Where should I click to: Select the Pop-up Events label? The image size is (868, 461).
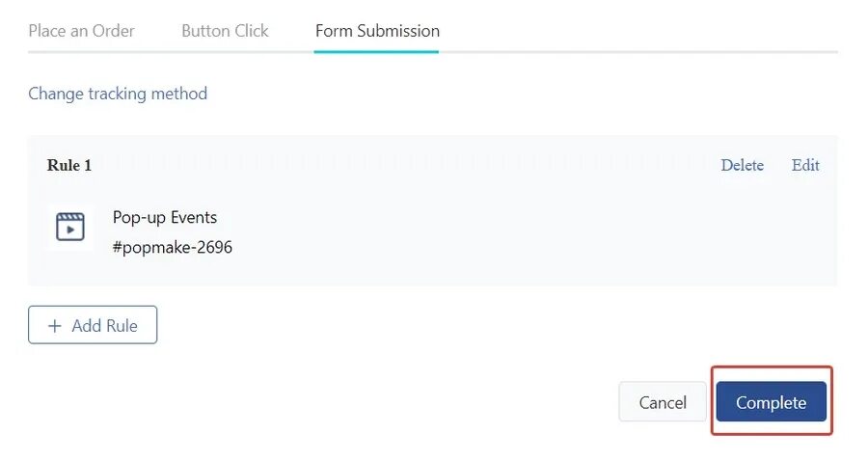pyautogui.click(x=165, y=217)
